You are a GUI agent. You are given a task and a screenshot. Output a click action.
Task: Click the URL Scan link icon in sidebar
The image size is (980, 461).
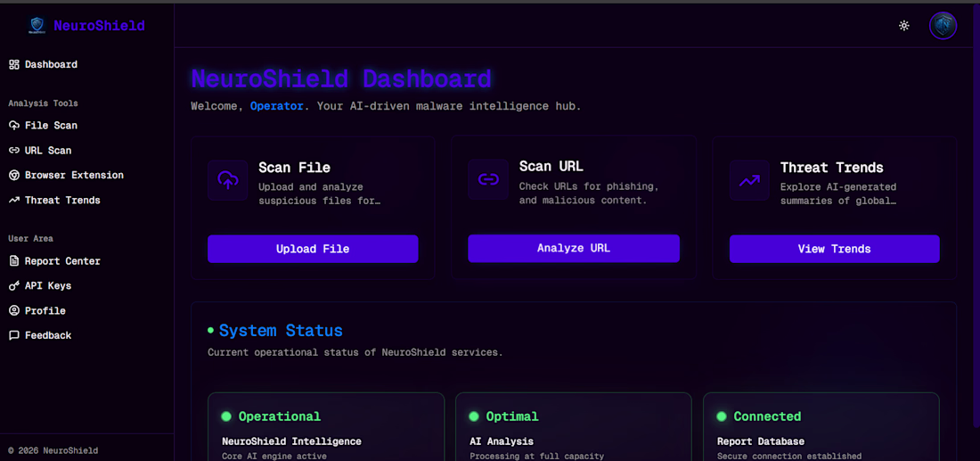(x=13, y=150)
